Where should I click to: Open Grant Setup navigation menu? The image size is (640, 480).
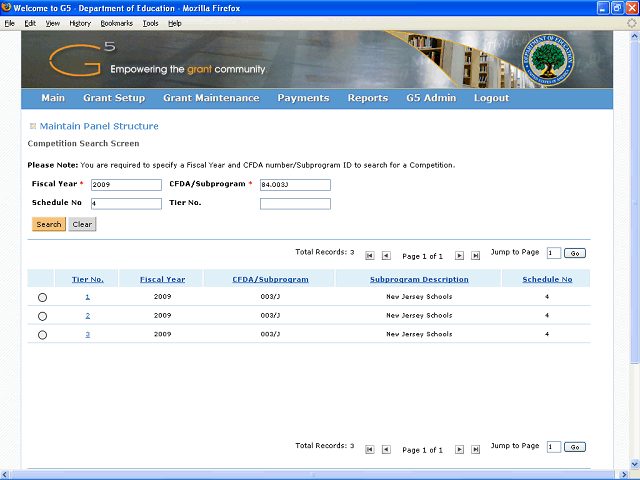point(114,98)
